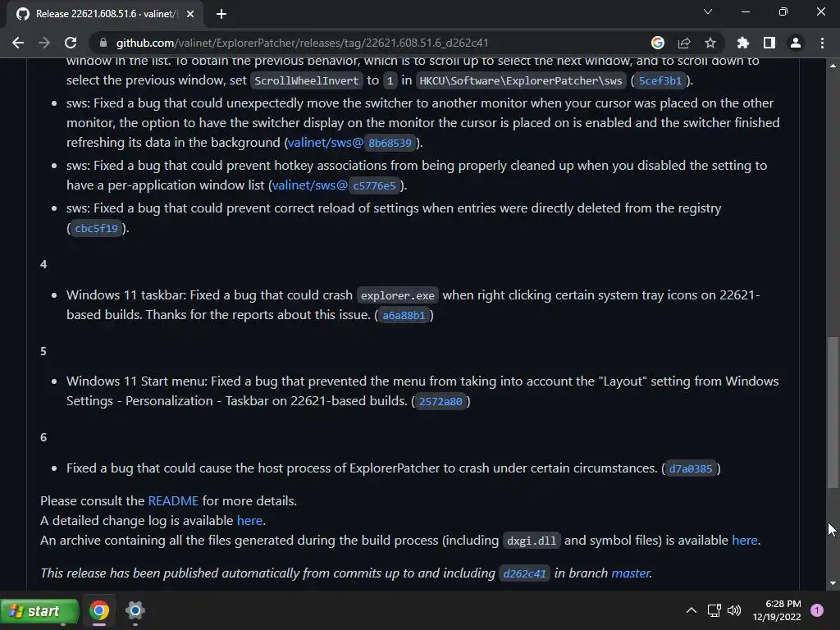840x630 pixels.
Task: Click the 'dxgi.dll' code text
Action: tap(532, 541)
